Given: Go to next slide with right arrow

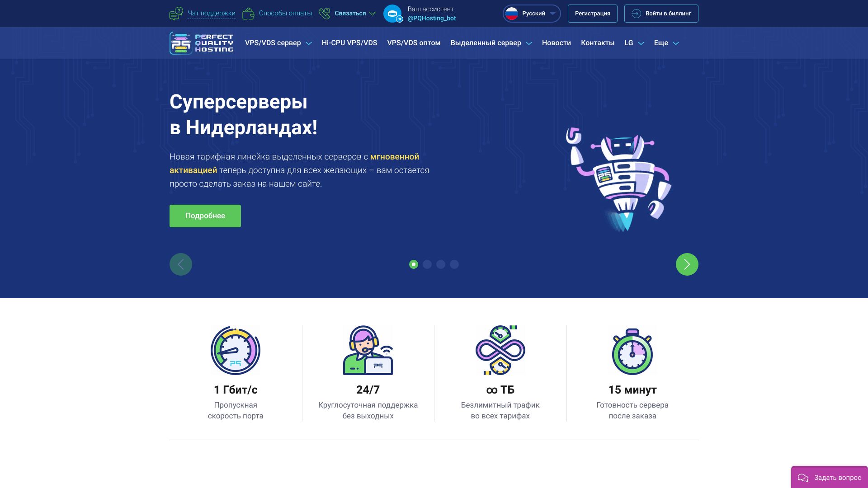Looking at the screenshot, I should (x=687, y=264).
